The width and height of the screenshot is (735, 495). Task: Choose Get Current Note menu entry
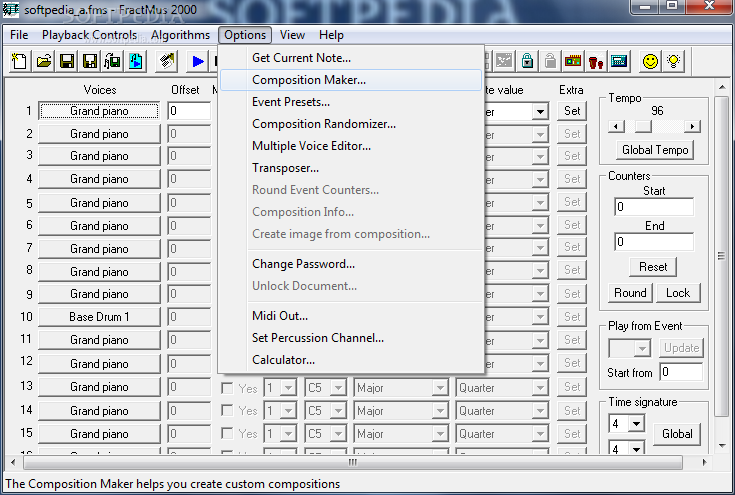tap(351, 58)
